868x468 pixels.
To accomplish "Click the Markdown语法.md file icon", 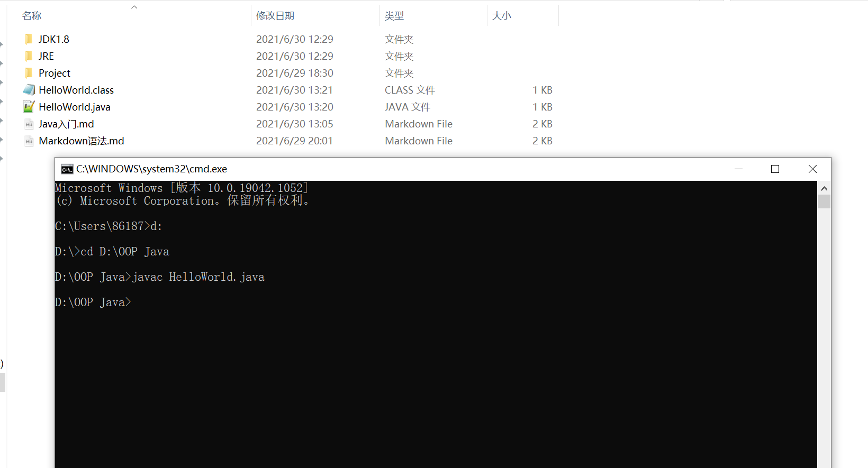I will click(29, 141).
